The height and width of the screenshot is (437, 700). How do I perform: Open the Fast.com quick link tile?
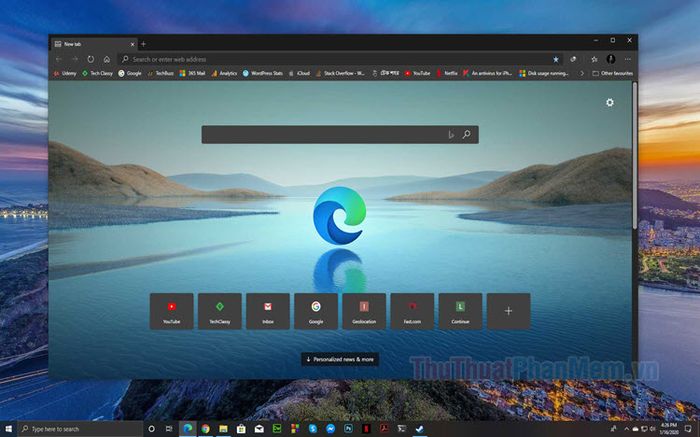tap(411, 311)
